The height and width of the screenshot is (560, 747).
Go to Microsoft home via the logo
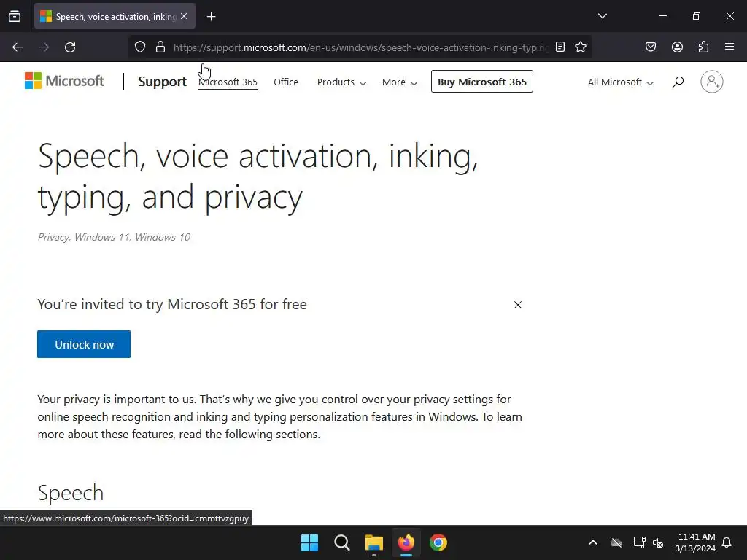pyautogui.click(x=64, y=81)
